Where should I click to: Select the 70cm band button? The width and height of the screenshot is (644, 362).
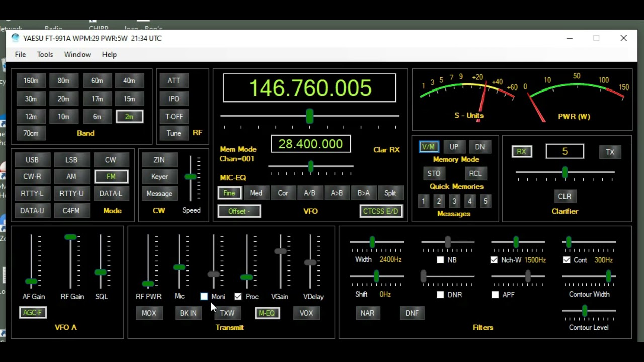31,133
